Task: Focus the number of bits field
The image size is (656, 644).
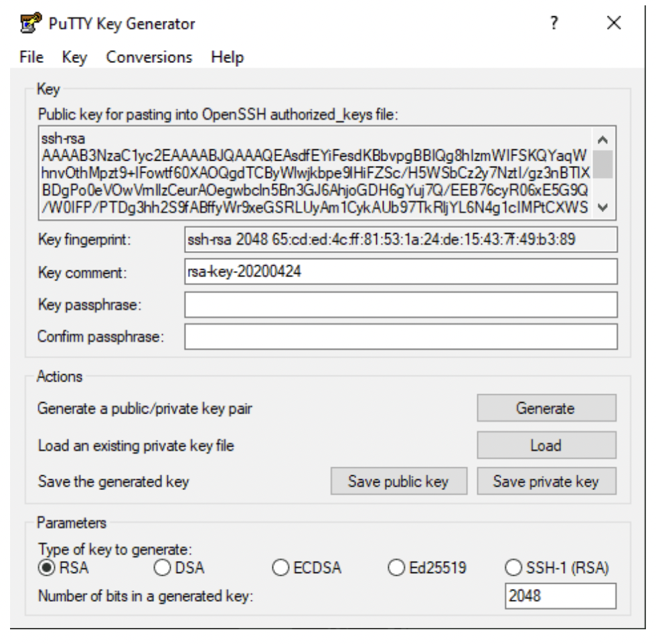Action: pyautogui.click(x=560, y=596)
